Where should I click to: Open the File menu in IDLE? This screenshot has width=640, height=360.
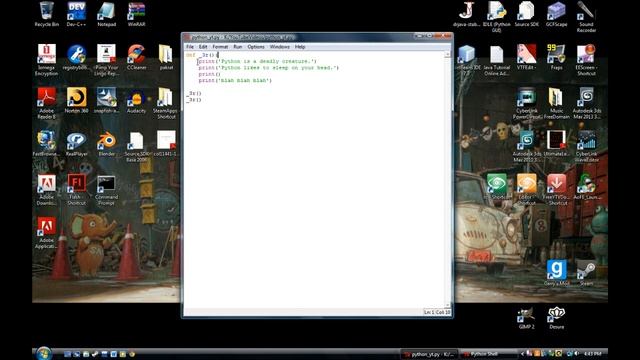[190, 47]
